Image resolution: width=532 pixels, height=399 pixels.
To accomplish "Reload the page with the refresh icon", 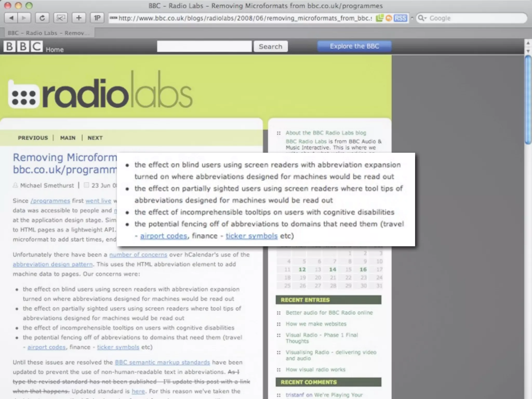I will [42, 18].
